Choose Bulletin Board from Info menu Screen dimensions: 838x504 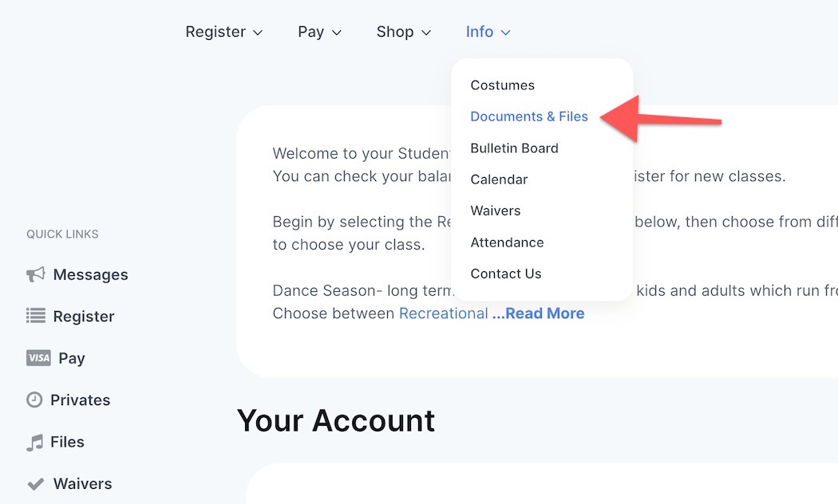(x=514, y=148)
